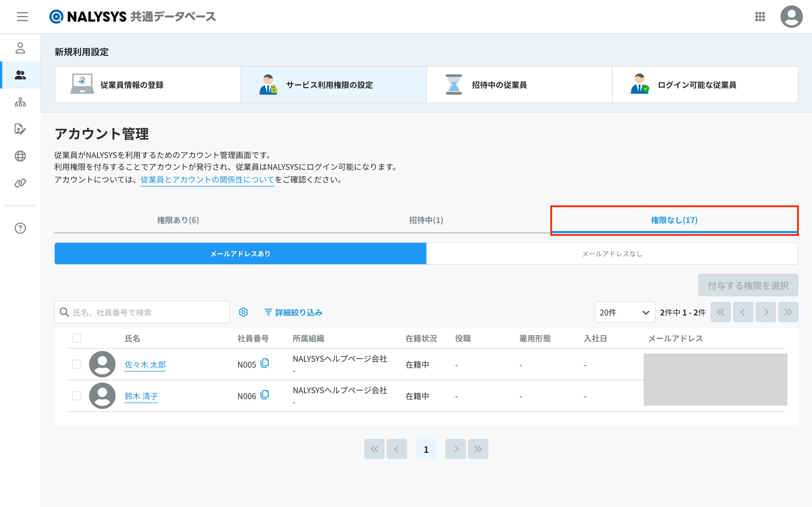Check the box for 佐々木 太郎

tap(77, 364)
